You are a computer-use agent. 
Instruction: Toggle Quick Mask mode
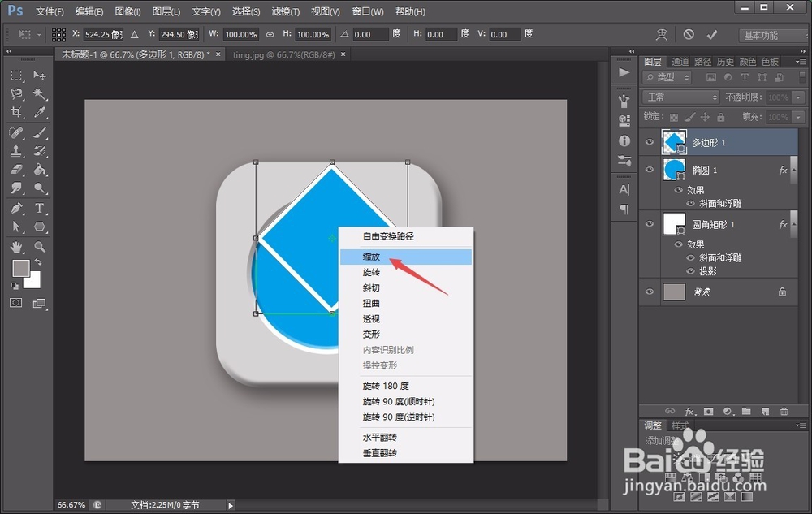[16, 303]
